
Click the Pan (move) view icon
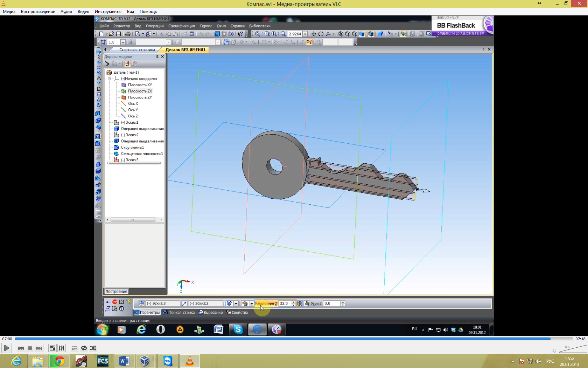[x=314, y=34]
